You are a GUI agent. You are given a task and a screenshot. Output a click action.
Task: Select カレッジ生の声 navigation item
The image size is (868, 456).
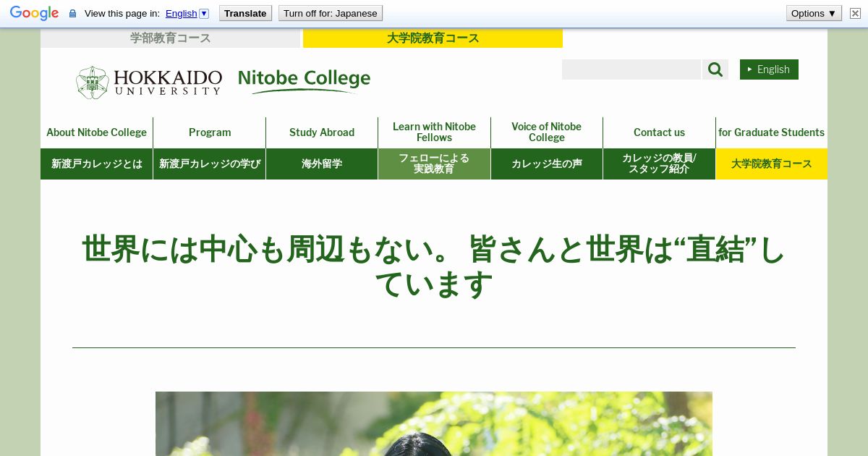coord(547,164)
